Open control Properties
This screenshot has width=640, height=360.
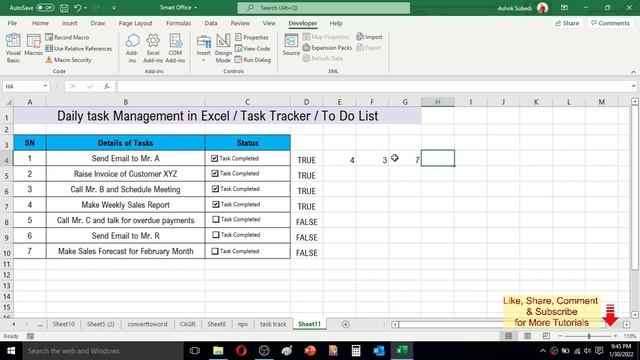tap(252, 37)
